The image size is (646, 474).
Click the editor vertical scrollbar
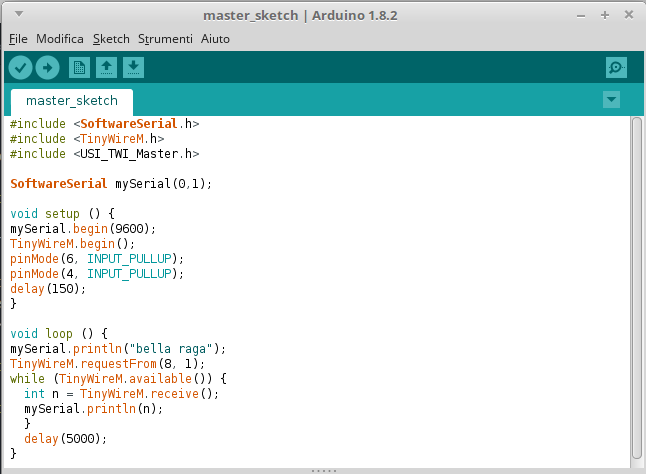coord(637,287)
